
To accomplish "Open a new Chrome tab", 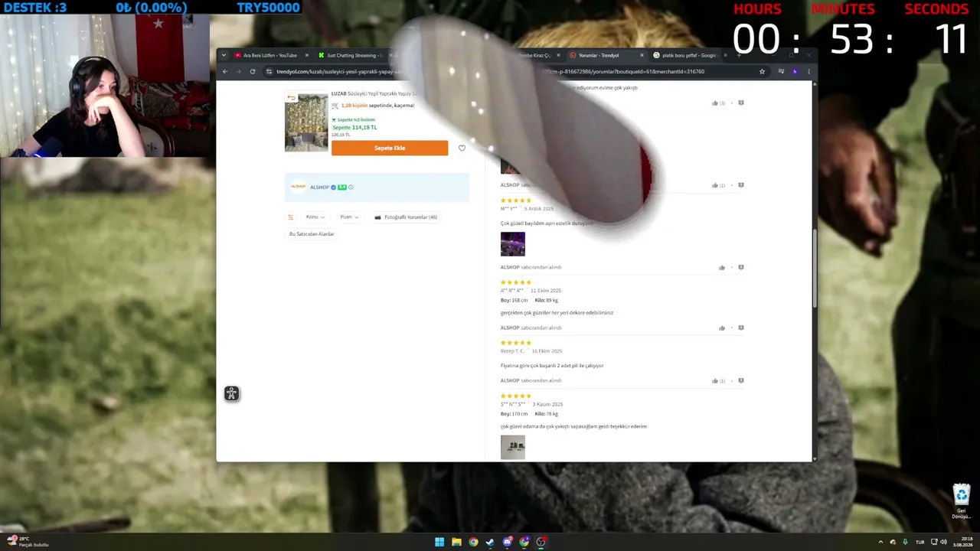I will pos(739,55).
